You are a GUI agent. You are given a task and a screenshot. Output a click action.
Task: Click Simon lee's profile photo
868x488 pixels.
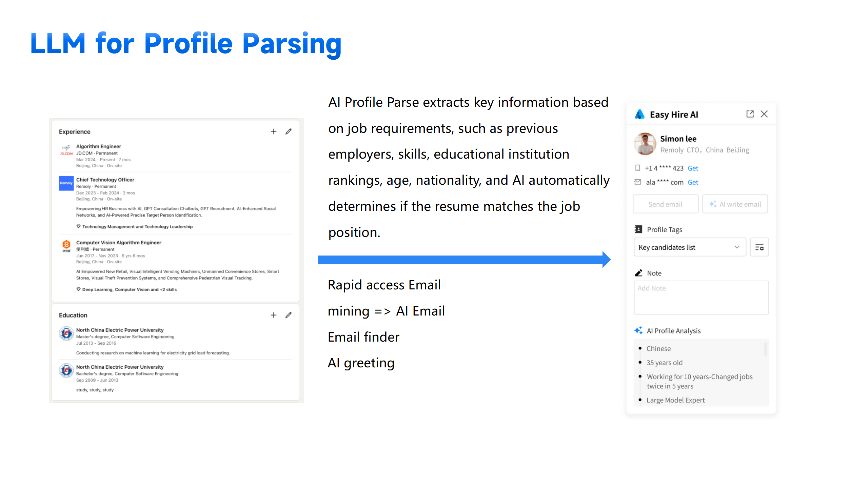(645, 144)
